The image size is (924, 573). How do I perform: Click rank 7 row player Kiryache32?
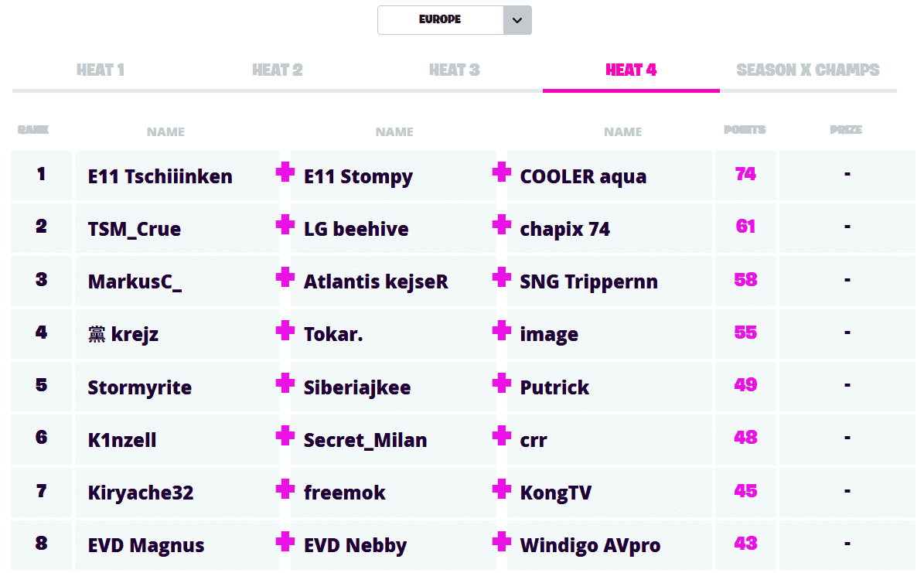pos(141,493)
